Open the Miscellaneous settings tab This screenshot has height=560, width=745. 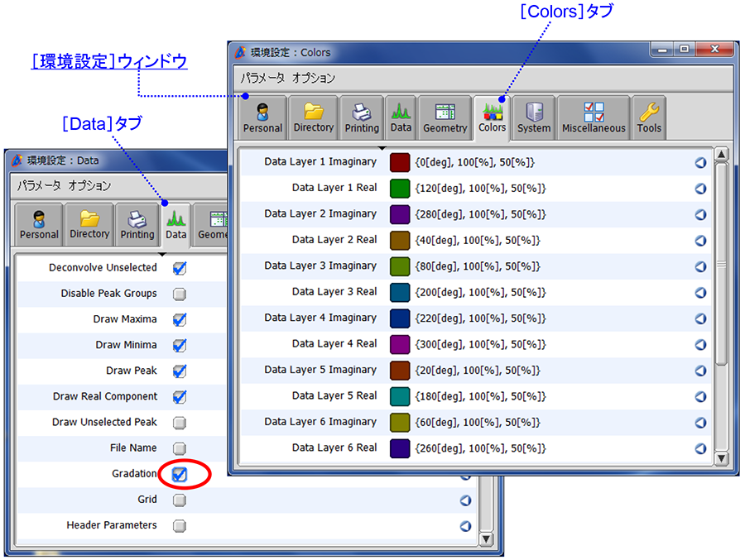[594, 117]
